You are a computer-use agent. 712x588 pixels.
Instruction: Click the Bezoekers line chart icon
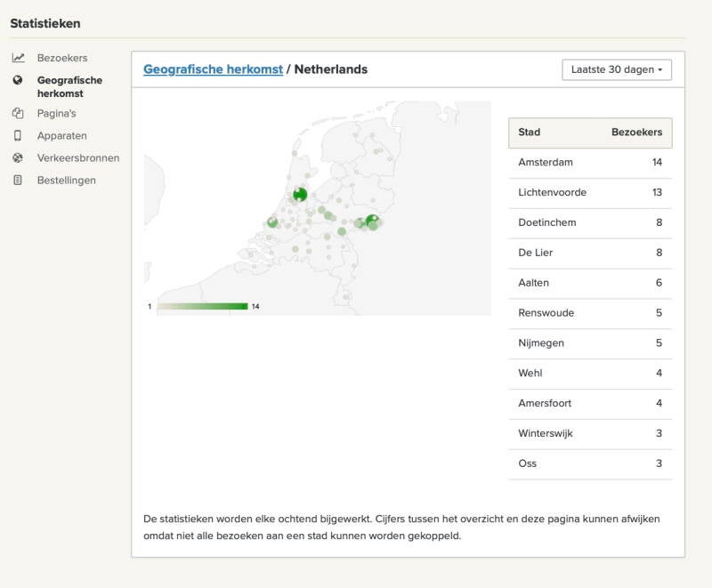click(18, 58)
